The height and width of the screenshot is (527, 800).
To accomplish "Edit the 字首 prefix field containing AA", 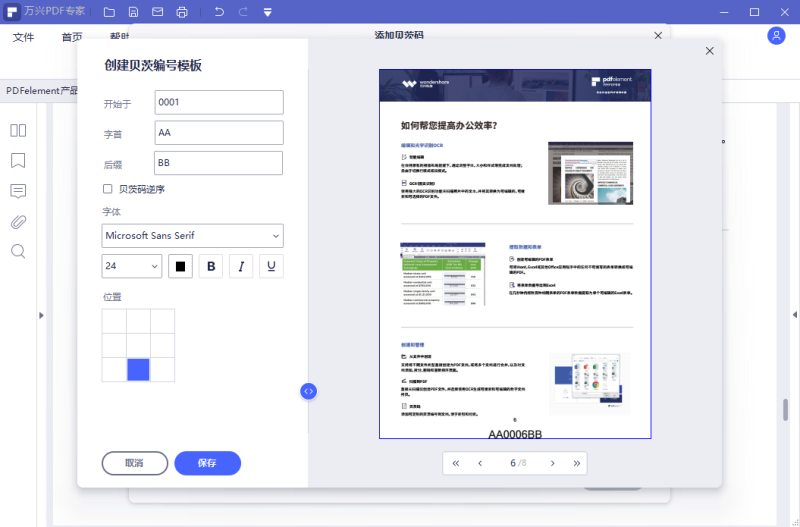I will tap(219, 133).
